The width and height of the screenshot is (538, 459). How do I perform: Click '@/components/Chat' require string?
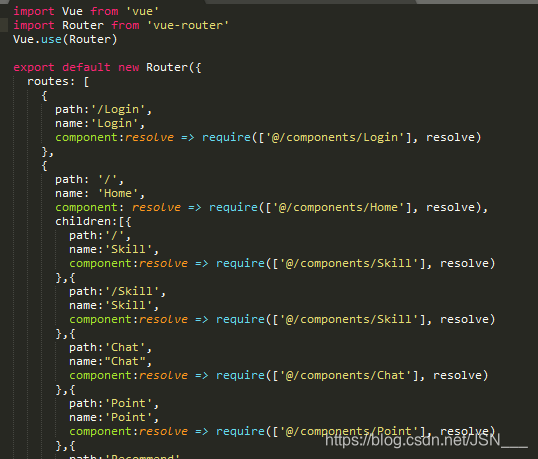click(346, 376)
